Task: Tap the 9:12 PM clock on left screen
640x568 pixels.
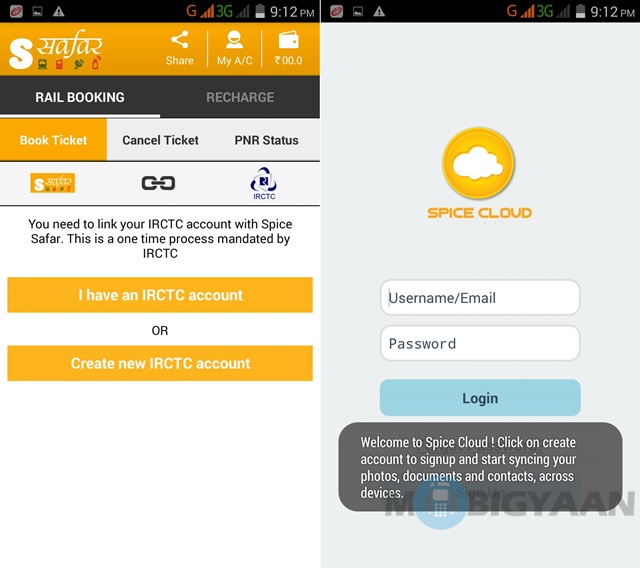Action: (292, 12)
